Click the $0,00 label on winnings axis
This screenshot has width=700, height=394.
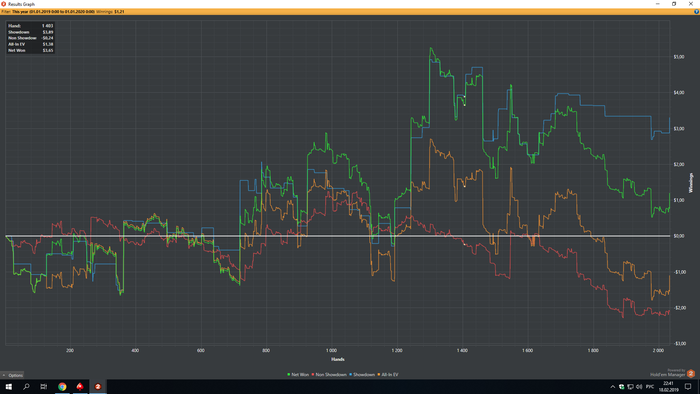(679, 236)
